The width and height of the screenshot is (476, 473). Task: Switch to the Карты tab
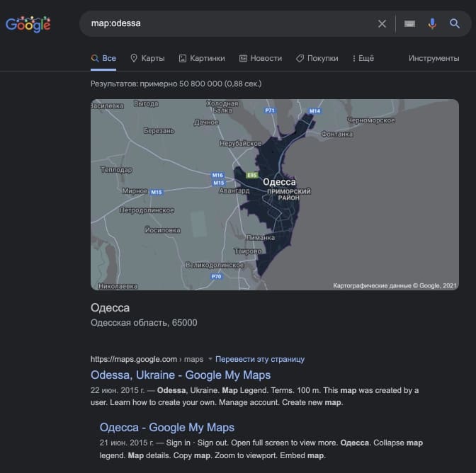pyautogui.click(x=147, y=58)
